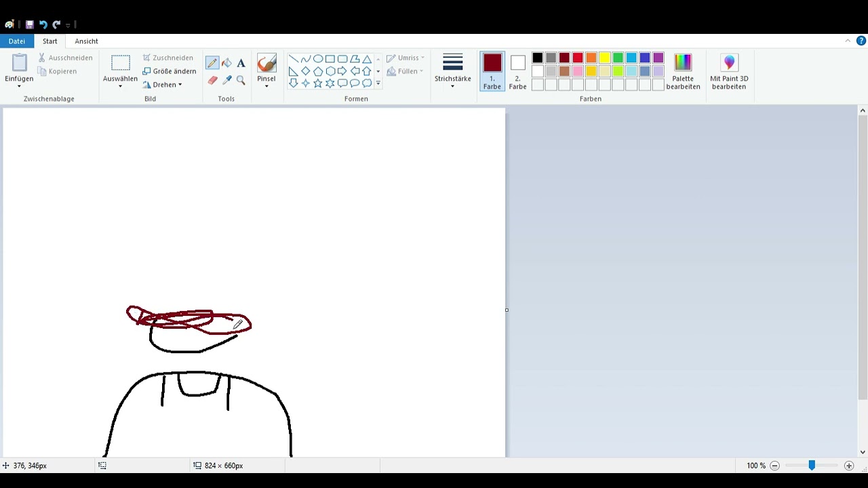Pick the polygon shape
The width and height of the screenshot is (868, 488).
[354, 59]
